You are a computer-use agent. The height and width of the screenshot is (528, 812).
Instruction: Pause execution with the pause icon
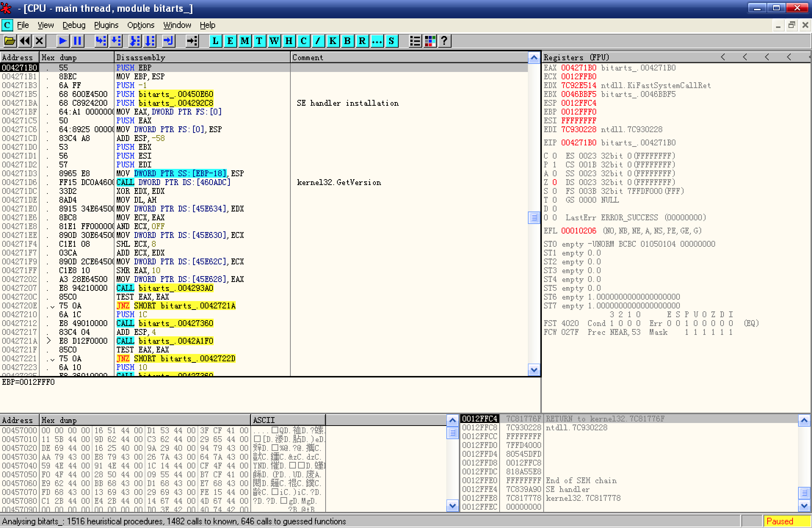click(77, 41)
